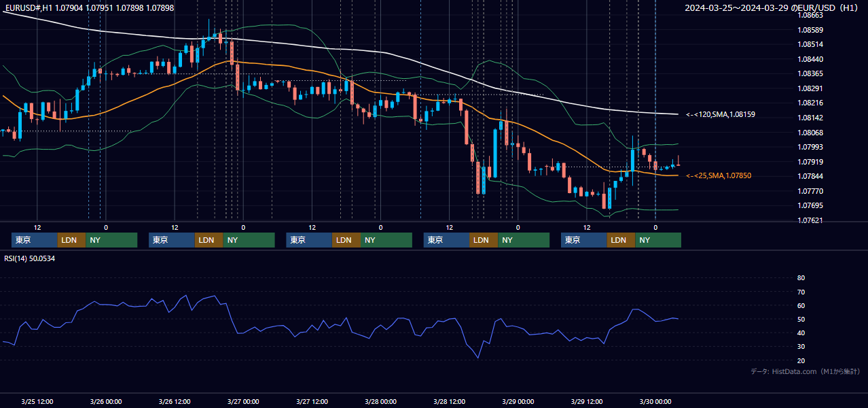This screenshot has width=868, height=408.
Task: Select the 3/26 12:00 time marker
Action: click(175, 401)
